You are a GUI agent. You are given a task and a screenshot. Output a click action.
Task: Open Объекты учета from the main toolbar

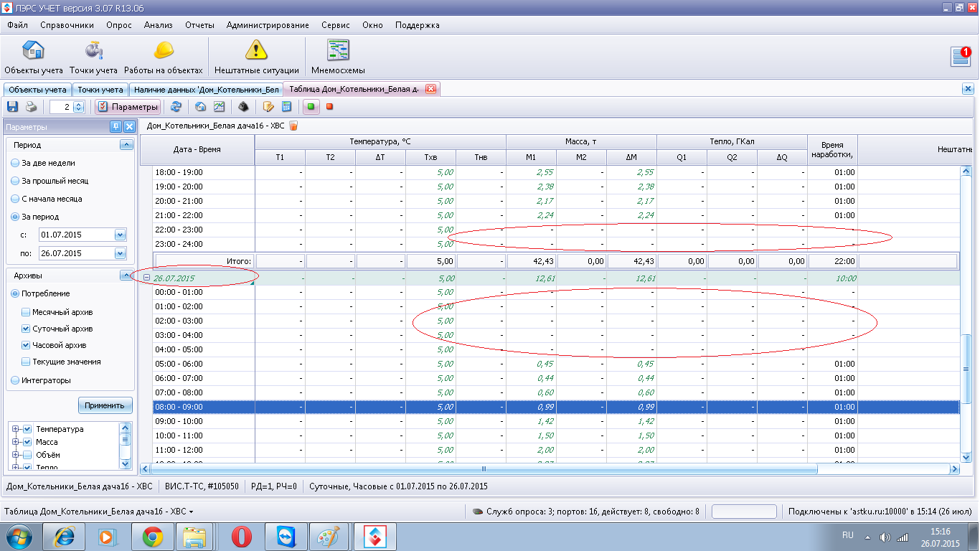(x=34, y=57)
